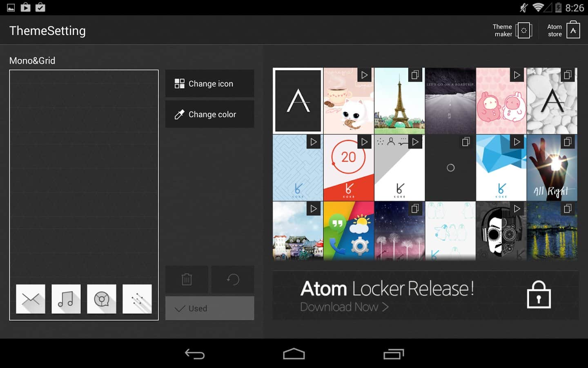Tap the circular browser icon in preview
Viewport: 588px width, 368px height.
(102, 299)
